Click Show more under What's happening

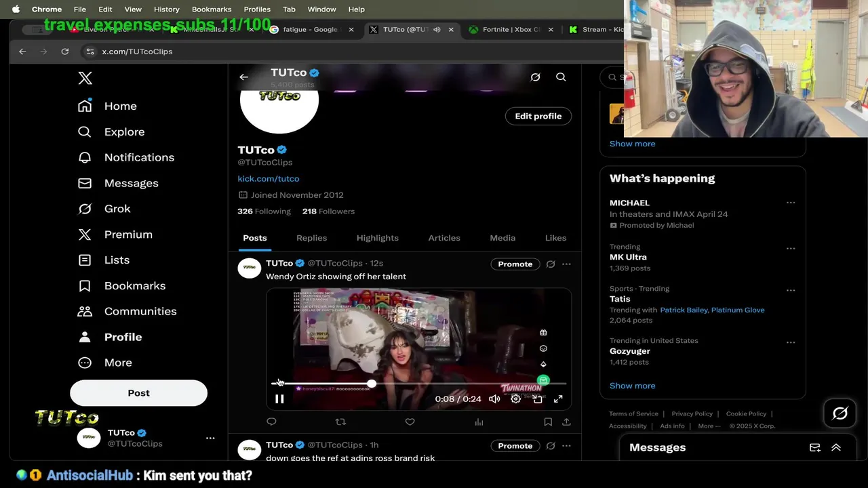click(x=633, y=386)
